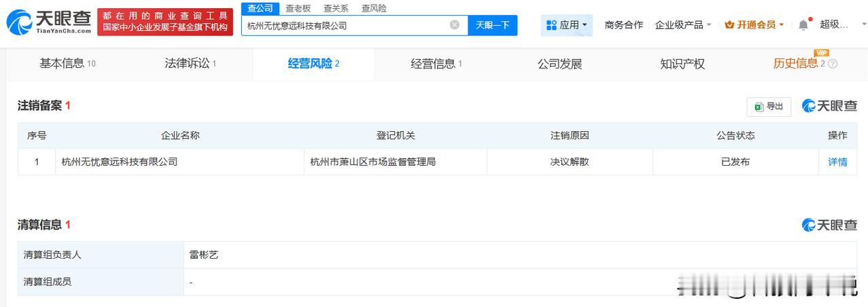Select the 经营风险 tab
The height and width of the screenshot is (307, 868).
(313, 64)
